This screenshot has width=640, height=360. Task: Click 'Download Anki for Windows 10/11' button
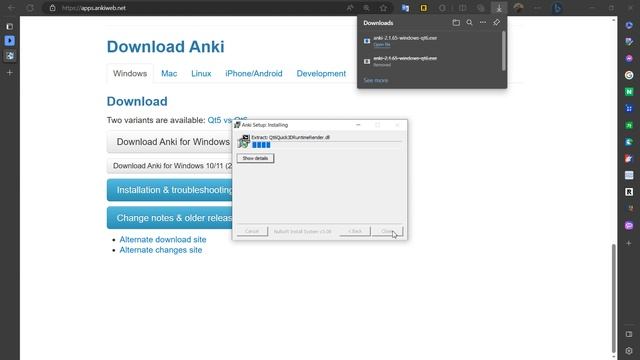point(169,166)
